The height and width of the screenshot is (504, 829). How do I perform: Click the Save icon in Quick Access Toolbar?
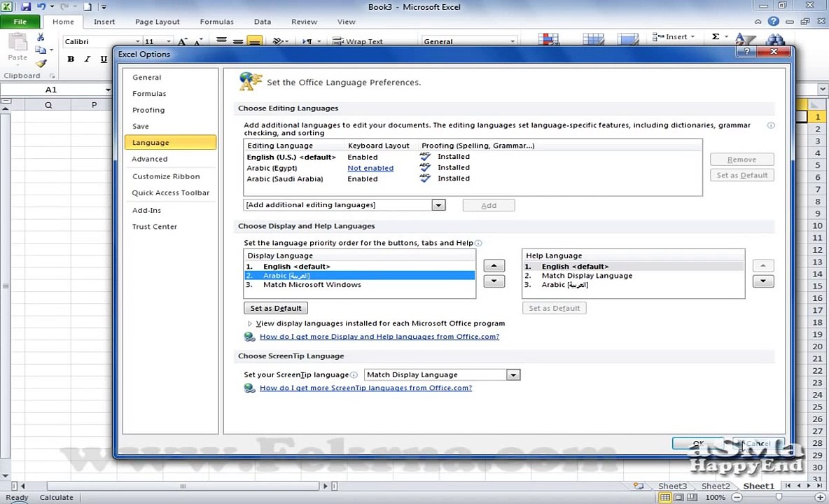(25, 7)
